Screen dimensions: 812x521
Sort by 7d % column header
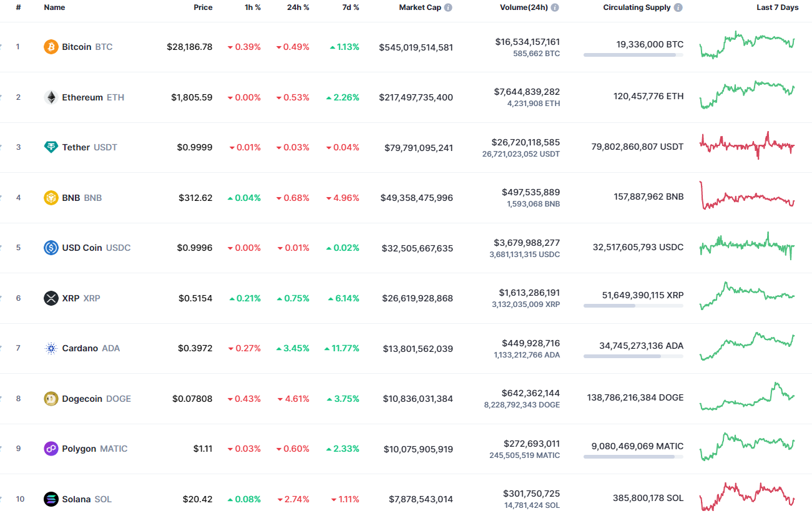coord(350,7)
